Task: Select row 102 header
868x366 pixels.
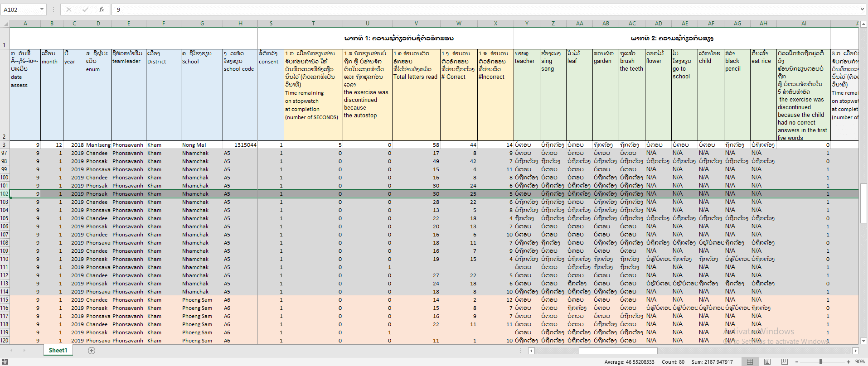Action: pyautogui.click(x=5, y=194)
